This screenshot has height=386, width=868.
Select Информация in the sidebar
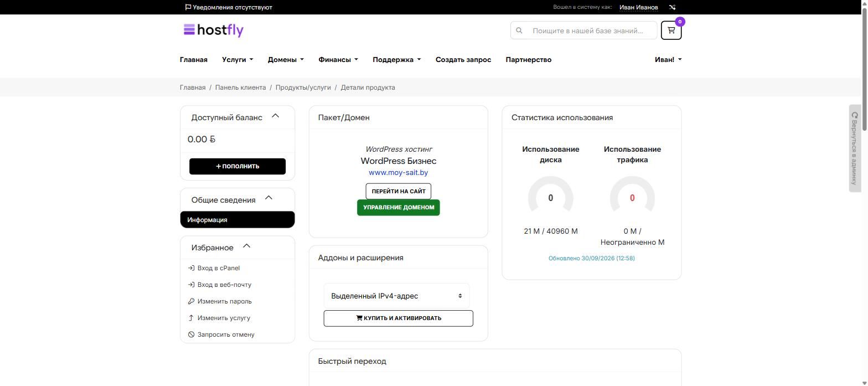[237, 220]
